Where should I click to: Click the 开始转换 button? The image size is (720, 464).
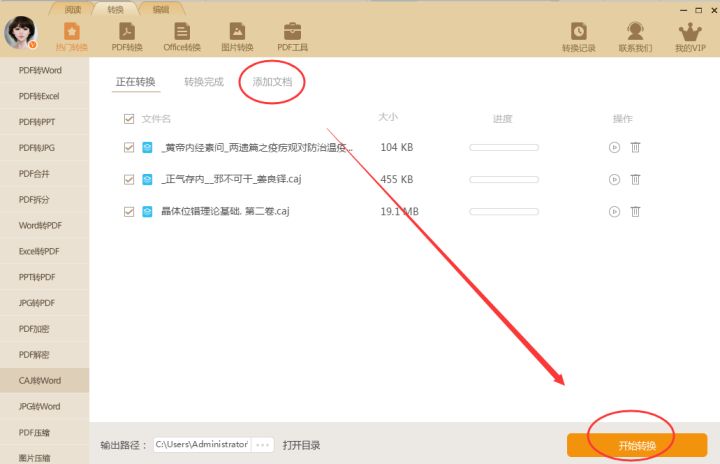(x=637, y=445)
